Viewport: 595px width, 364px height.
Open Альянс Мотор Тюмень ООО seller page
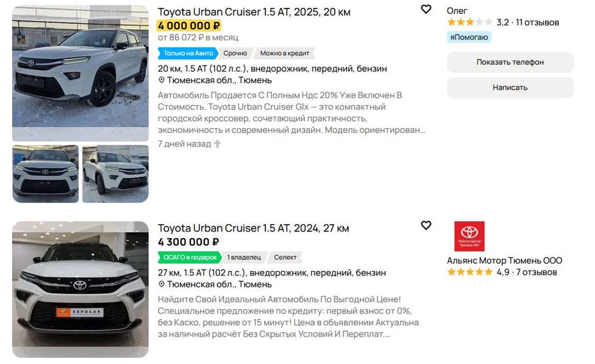(504, 261)
